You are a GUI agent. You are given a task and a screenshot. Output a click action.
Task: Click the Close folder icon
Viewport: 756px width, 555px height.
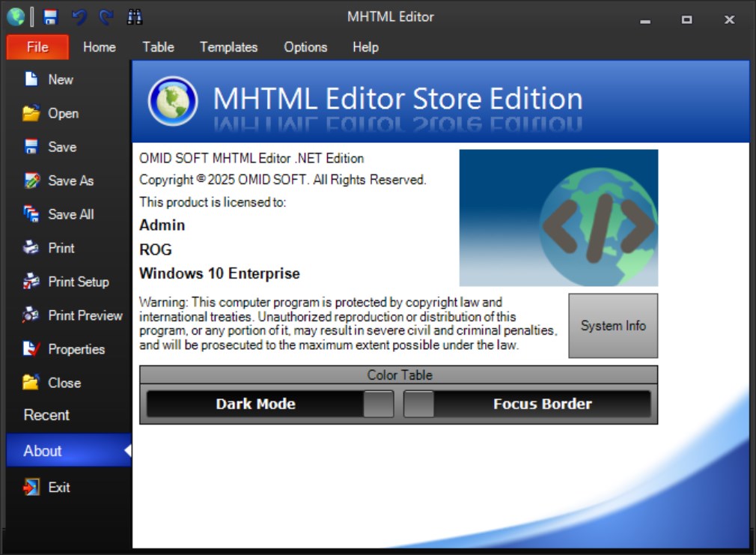(31, 382)
